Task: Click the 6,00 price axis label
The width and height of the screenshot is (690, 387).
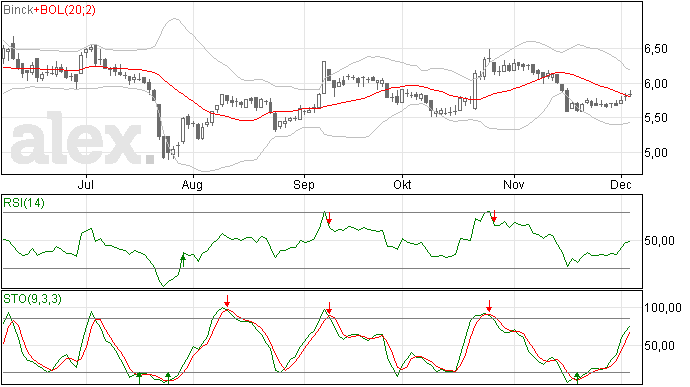Action: 656,84
